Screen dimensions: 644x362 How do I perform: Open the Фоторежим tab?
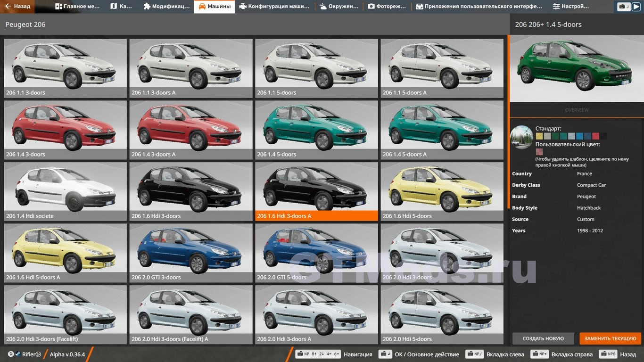tap(387, 7)
